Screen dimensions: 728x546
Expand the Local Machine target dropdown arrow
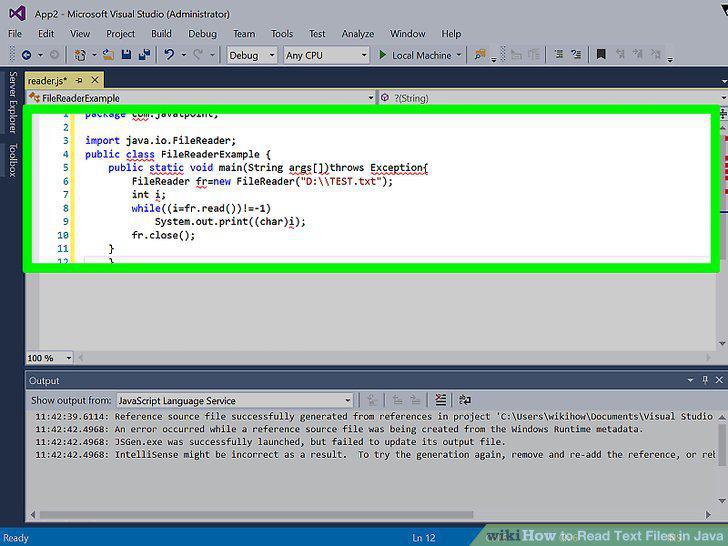tap(459, 55)
